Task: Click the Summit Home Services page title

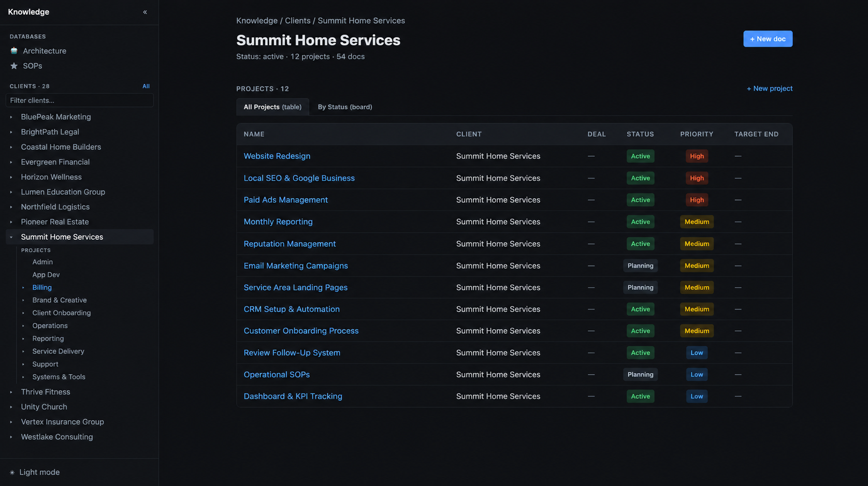Action: pos(318,40)
